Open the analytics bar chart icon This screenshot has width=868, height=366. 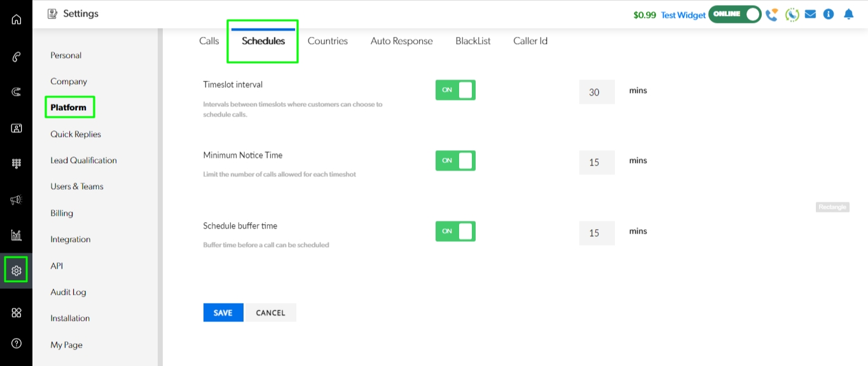tap(17, 236)
